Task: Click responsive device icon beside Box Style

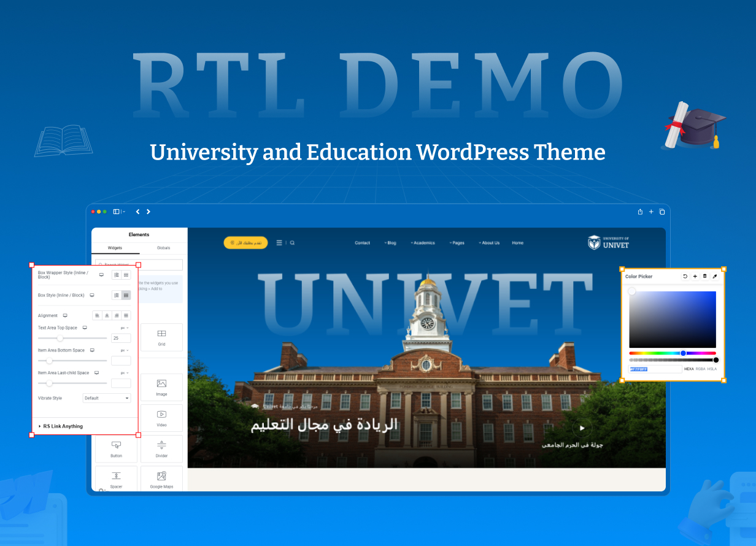Action: click(92, 295)
